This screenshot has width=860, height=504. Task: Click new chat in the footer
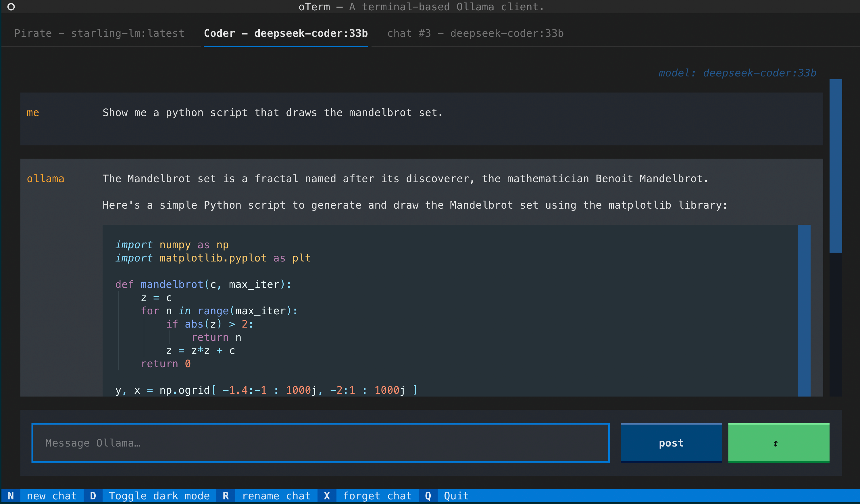[51, 496]
